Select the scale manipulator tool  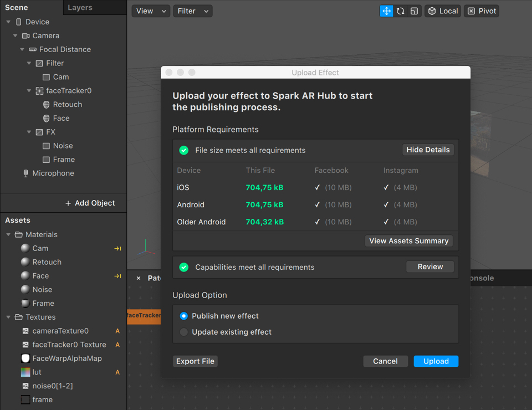(x=414, y=11)
